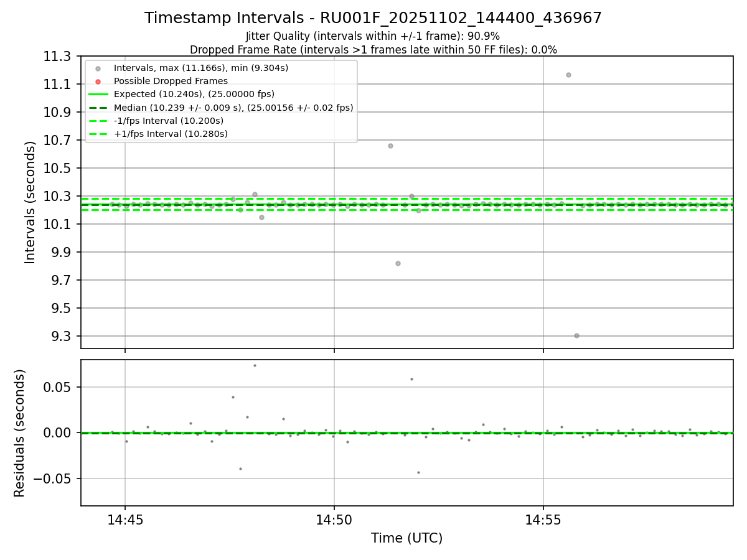The height and width of the screenshot is (560, 747).
Task: Click the Jitter Quality 90.9% subtitle text
Action: (373, 36)
